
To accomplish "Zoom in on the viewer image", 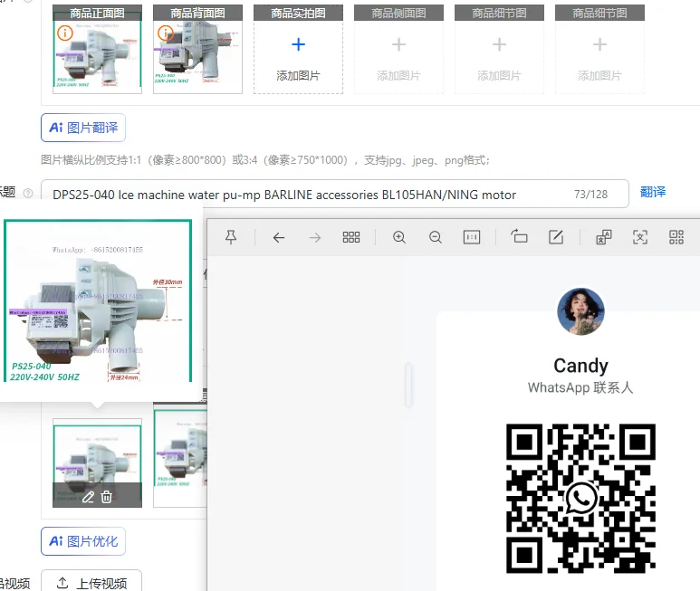I will coord(399,237).
